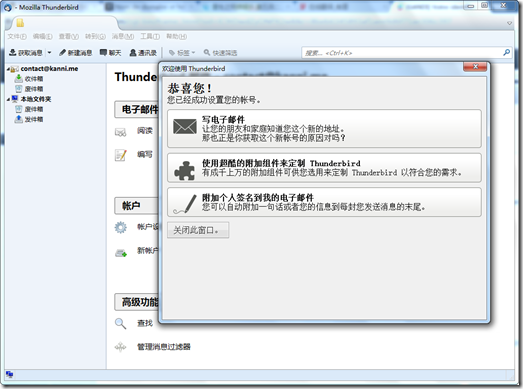Click the Compose (编写) notepad icon in main pane
The width and height of the screenshot is (523, 389).
point(120,155)
